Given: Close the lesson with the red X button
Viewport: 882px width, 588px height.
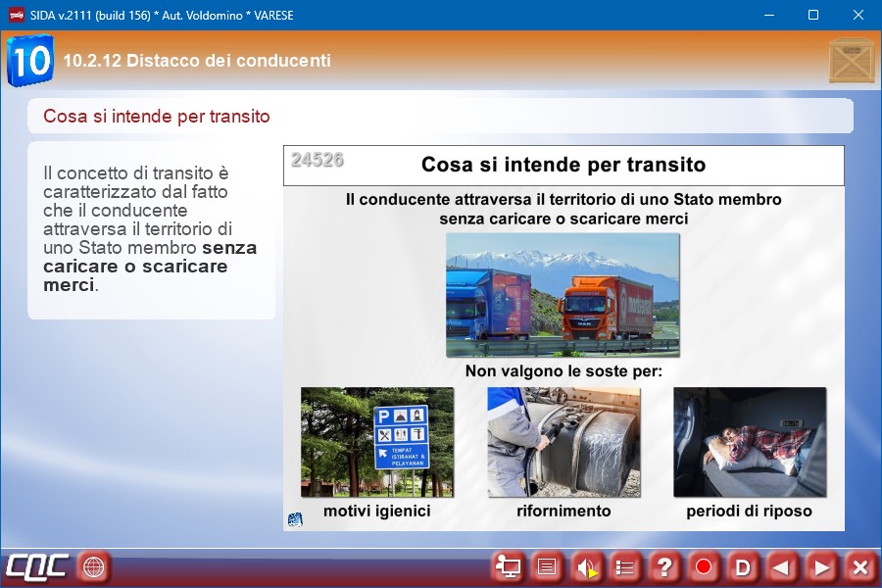Looking at the screenshot, I should pyautogui.click(x=860, y=566).
